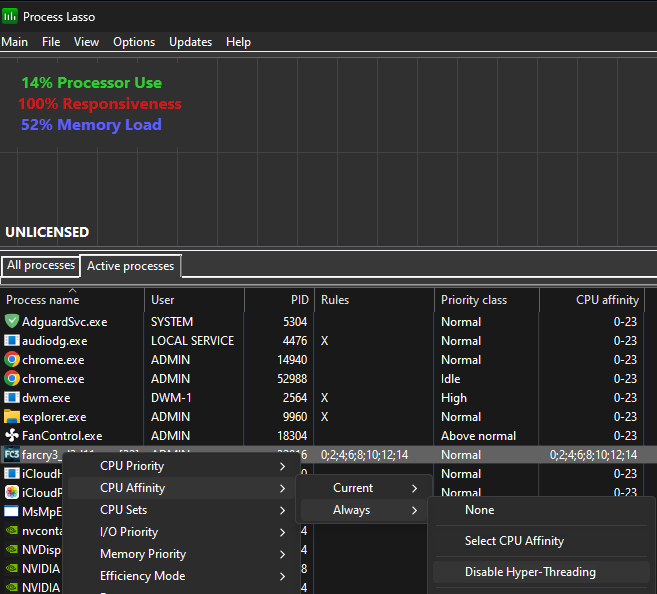Click the FanControl.exe fan icon
The height and width of the screenshot is (594, 657).
(12, 435)
